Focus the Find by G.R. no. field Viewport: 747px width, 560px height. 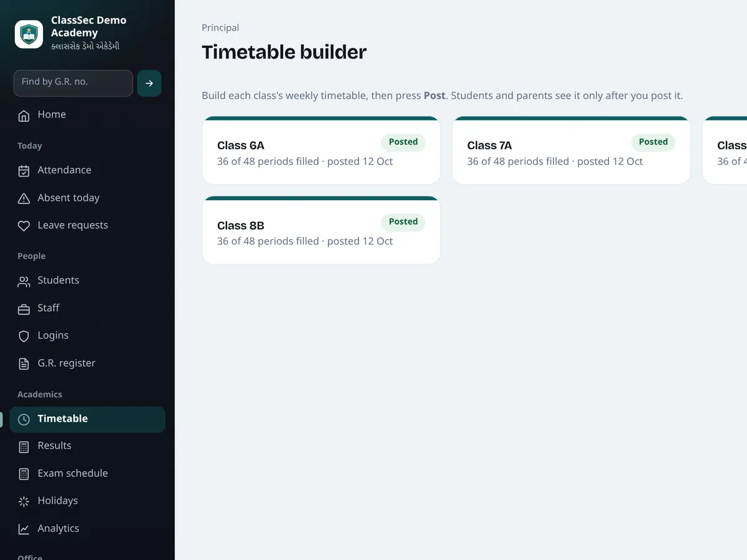coord(73,83)
